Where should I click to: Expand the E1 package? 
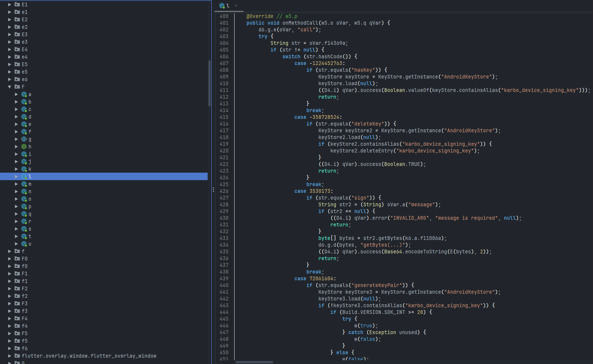click(x=10, y=4)
